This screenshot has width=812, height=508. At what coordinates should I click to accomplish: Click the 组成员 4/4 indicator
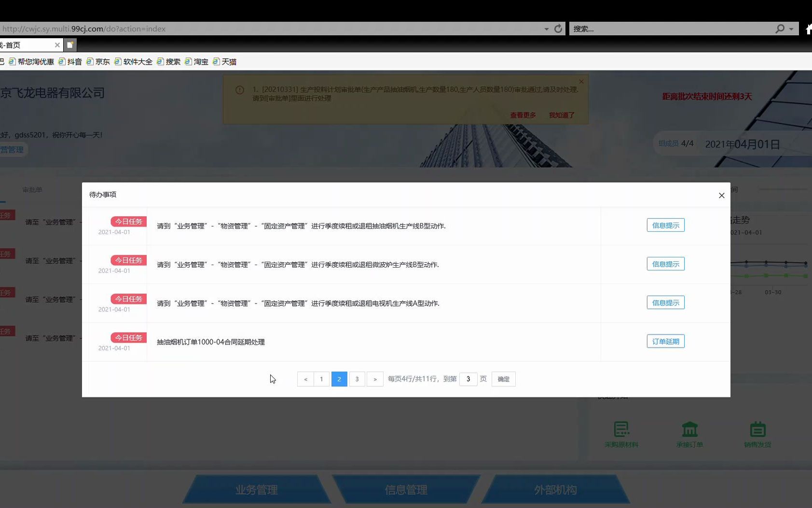(676, 143)
